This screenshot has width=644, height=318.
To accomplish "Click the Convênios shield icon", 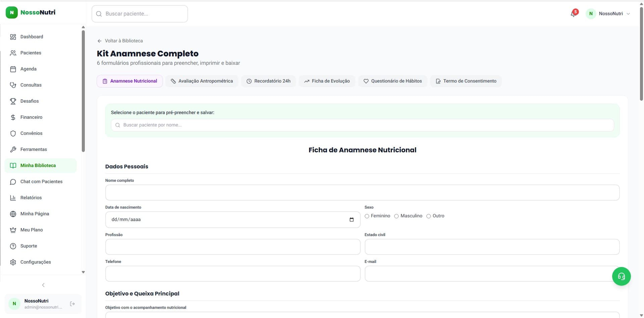I will (13, 134).
